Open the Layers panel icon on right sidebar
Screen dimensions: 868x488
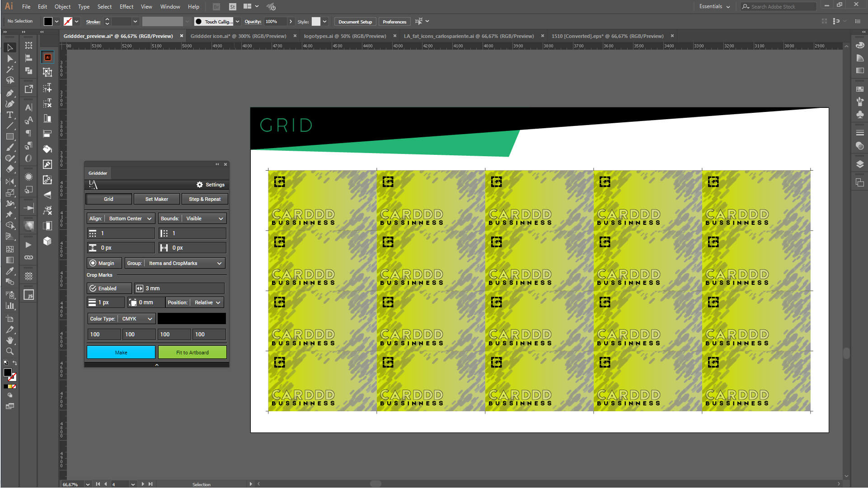860,164
